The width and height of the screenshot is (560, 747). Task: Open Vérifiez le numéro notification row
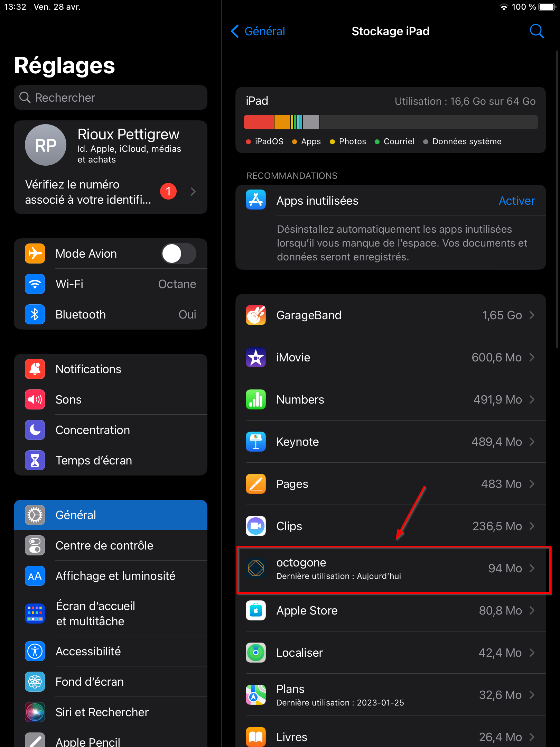click(x=111, y=192)
